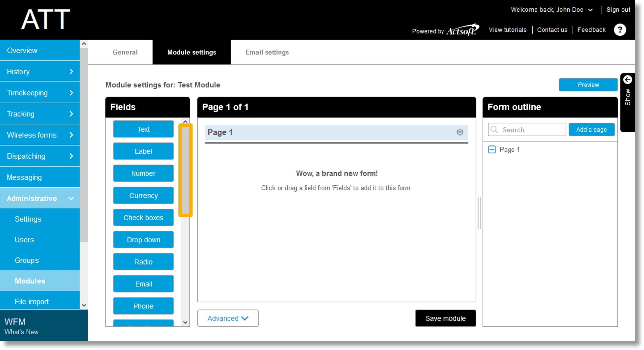Click the Save module button
The width and height of the screenshot is (644, 350).
(445, 318)
